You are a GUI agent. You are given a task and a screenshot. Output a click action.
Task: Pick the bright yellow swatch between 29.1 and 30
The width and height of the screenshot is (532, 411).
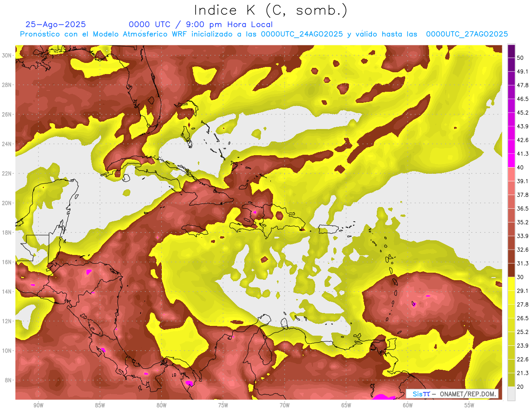[x=511, y=284]
